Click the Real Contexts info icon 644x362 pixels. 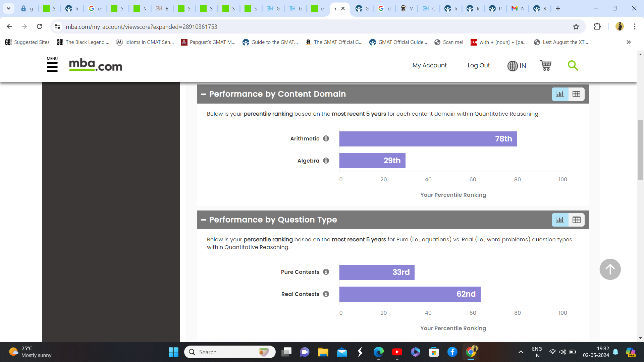[326, 294]
